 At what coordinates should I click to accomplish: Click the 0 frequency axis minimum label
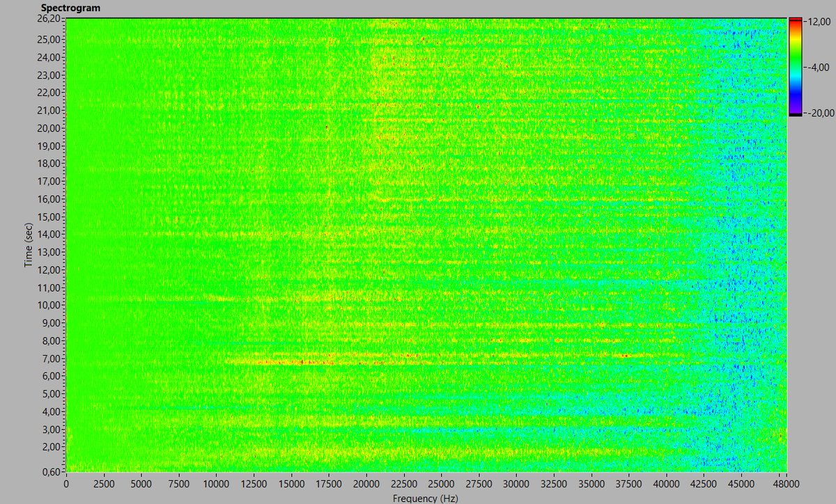click(65, 484)
